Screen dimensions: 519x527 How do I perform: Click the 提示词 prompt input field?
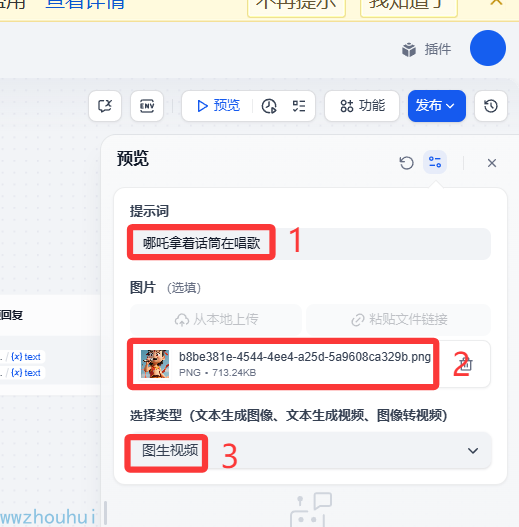pos(309,243)
